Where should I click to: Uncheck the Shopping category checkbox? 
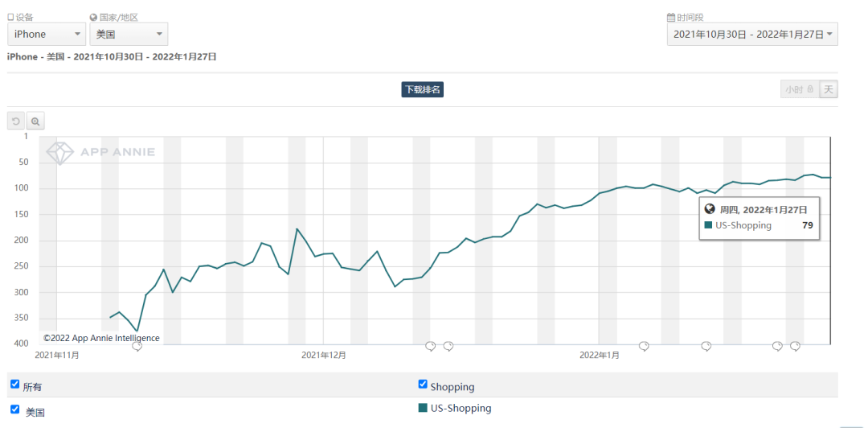tap(424, 385)
